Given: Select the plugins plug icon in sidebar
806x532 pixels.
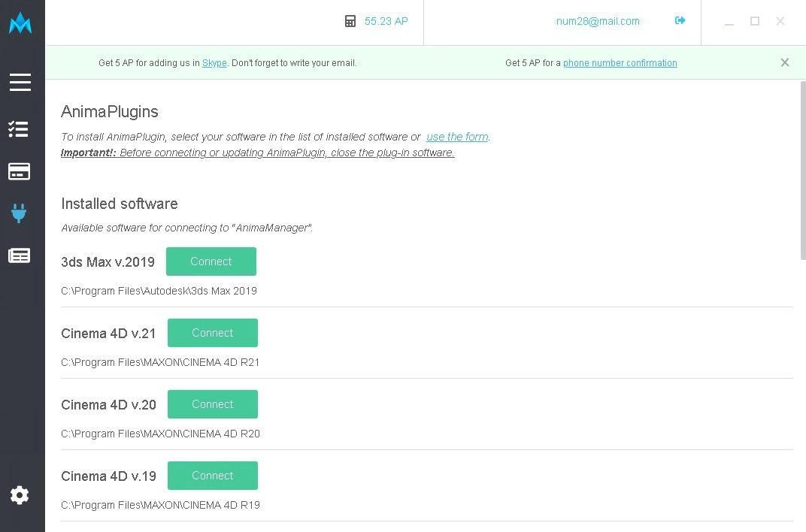Looking at the screenshot, I should point(20,213).
